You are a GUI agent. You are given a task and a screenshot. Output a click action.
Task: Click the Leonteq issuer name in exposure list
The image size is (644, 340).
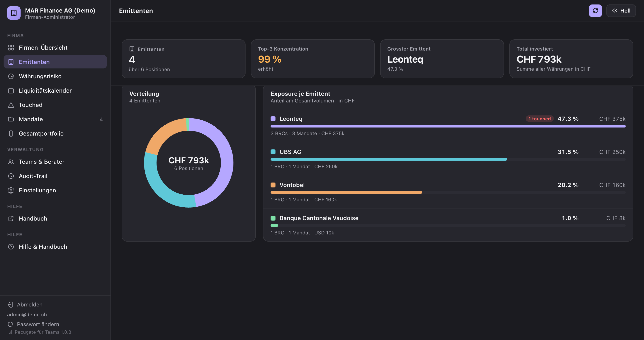tap(291, 119)
